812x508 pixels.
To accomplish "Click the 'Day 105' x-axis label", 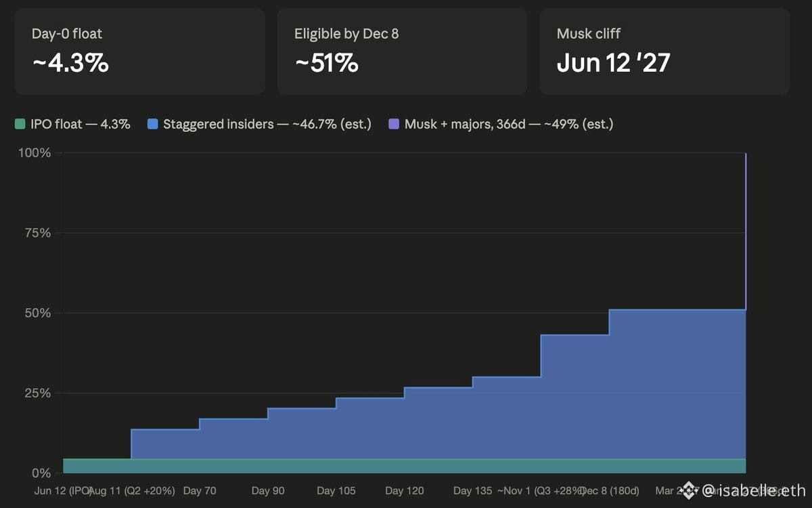I will click(336, 490).
